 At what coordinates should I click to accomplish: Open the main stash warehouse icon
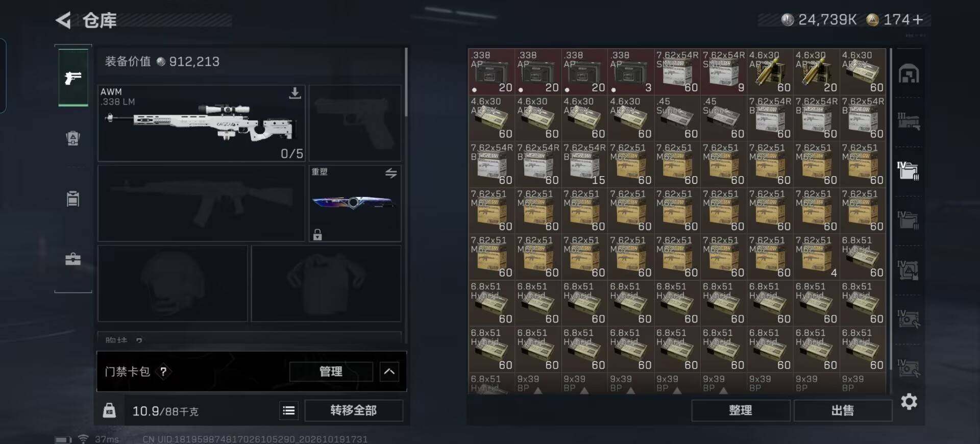[x=909, y=74]
